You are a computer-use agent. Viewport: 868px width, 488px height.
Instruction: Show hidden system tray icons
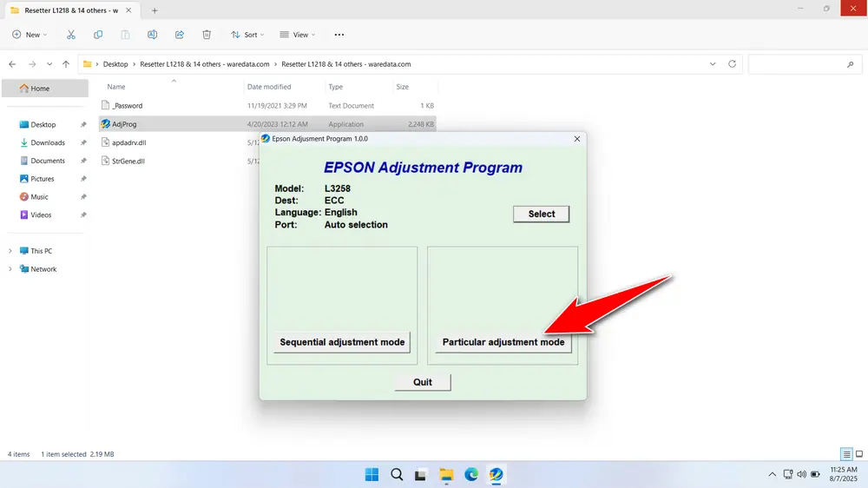pyautogui.click(x=773, y=475)
